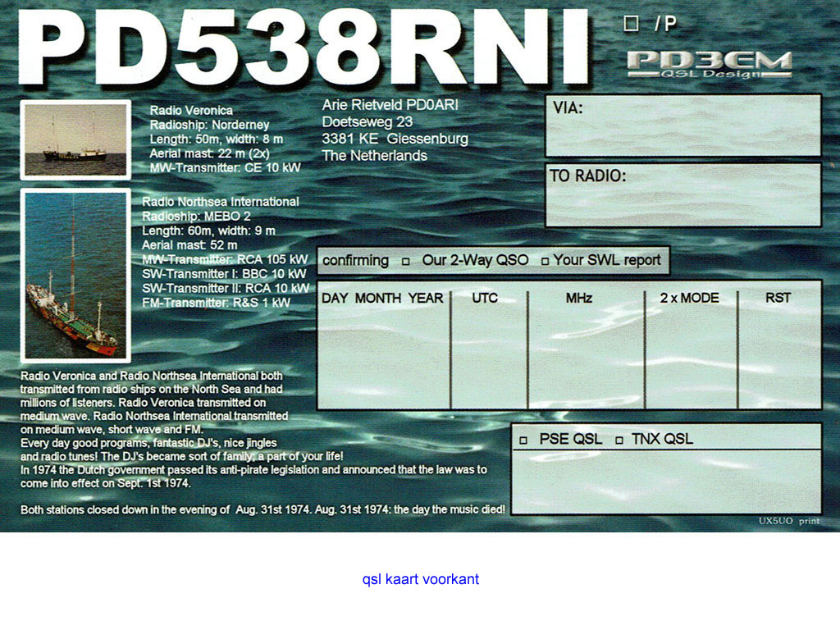Image resolution: width=840 pixels, height=630 pixels.
Task: Click the UTC column cell
Action: pos(489,345)
